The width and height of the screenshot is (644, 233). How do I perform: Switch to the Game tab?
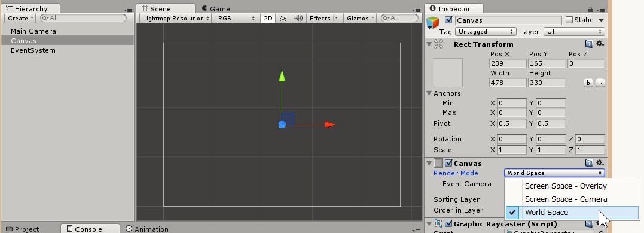216,8
